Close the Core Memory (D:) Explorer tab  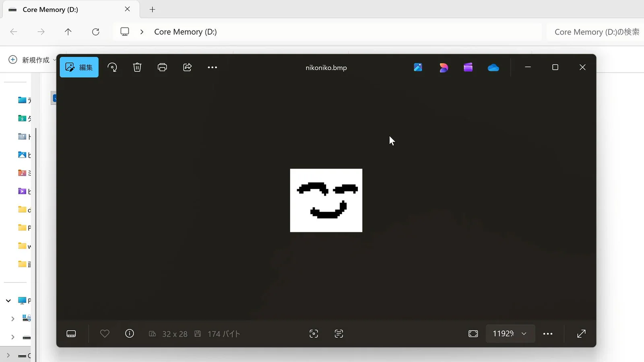(x=127, y=9)
